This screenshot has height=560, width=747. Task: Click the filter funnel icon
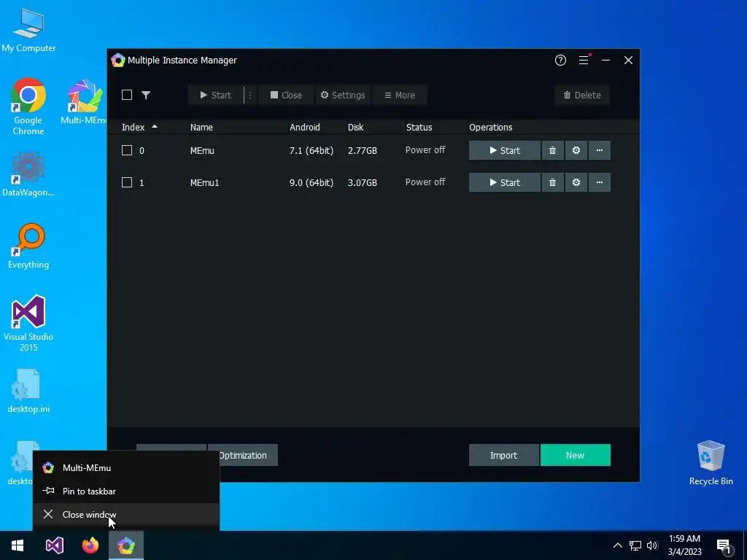(x=146, y=96)
